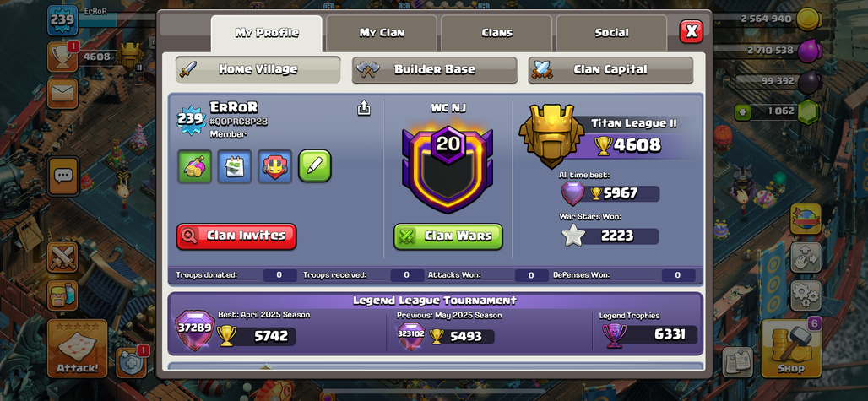Image resolution: width=868 pixels, height=401 pixels.
Task: Tap the Attack! map button
Action: (77, 348)
